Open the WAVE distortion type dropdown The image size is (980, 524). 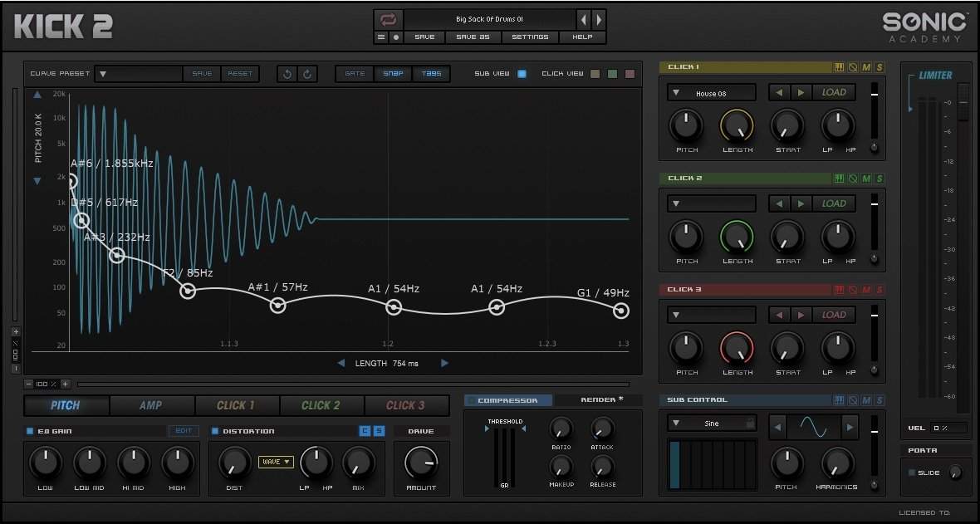coord(276,462)
